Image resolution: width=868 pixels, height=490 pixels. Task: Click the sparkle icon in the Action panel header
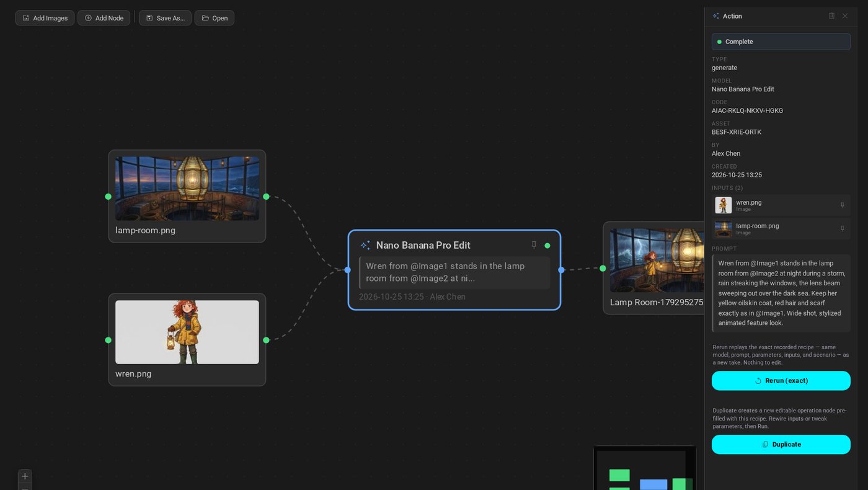point(716,16)
